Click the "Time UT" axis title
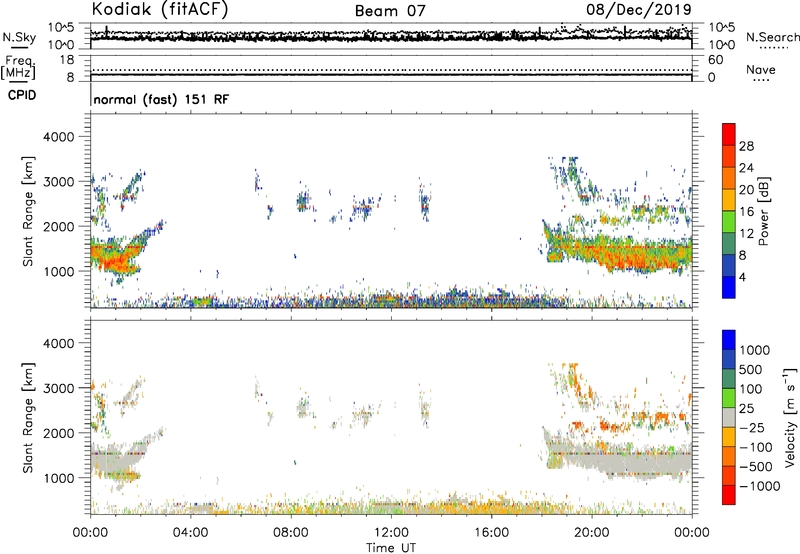The image size is (800, 554). pos(391,548)
